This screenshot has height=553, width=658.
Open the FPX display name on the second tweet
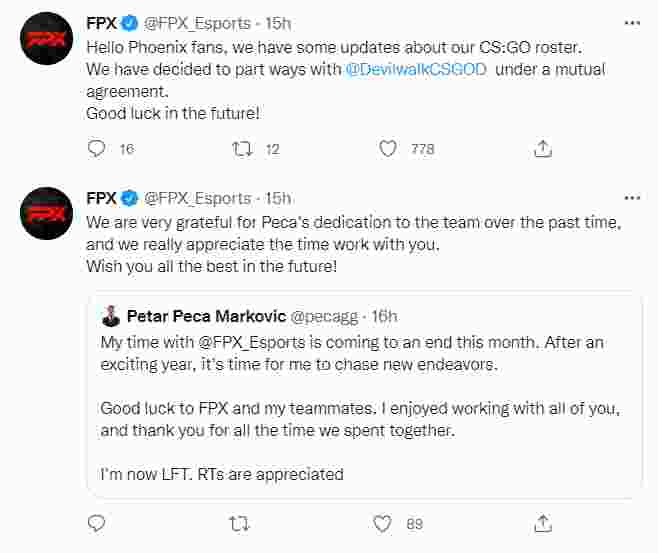click(x=102, y=198)
